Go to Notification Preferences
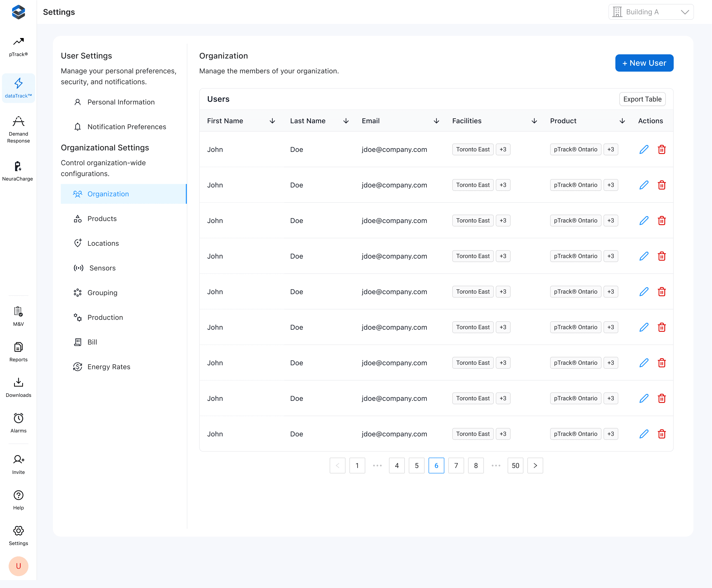This screenshot has height=588, width=712. [126, 127]
